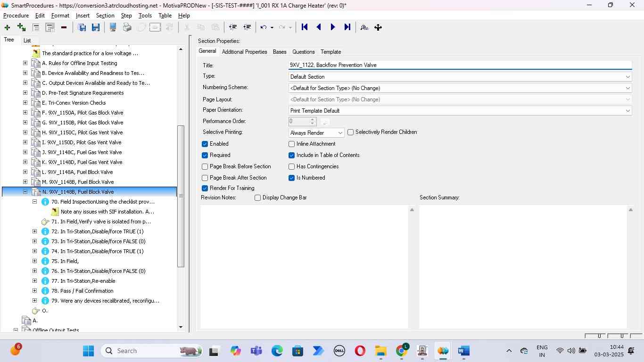Click the Find/search text toolbar icon
Screen dimensions: 644x362
pyautogui.click(x=364, y=27)
